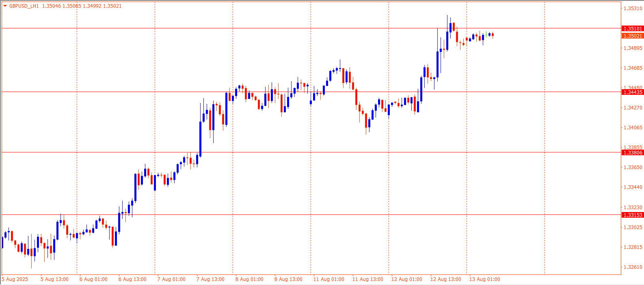644x285 pixels.
Task: Click the 1.34065 price scale value
Action: pos(633,127)
